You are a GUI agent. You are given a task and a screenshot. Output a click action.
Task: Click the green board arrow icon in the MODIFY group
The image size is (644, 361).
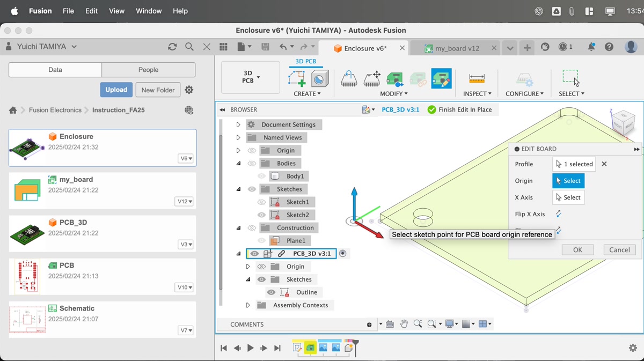(395, 79)
